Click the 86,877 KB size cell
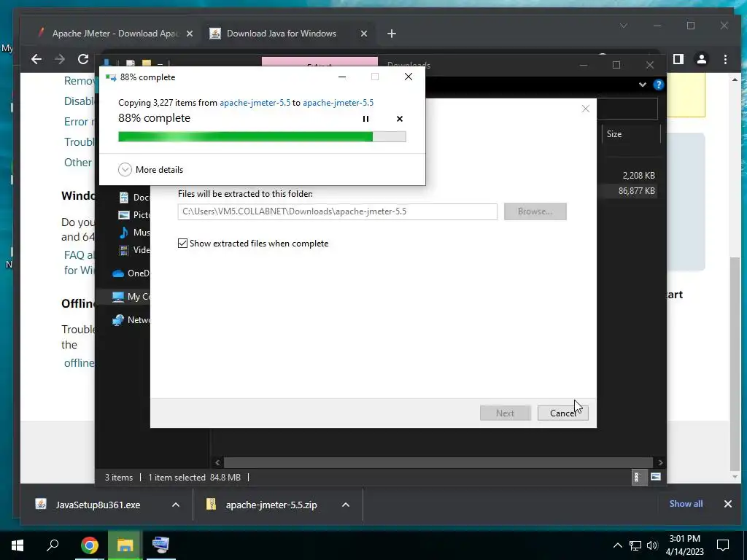The width and height of the screenshot is (747, 560). coord(636,191)
